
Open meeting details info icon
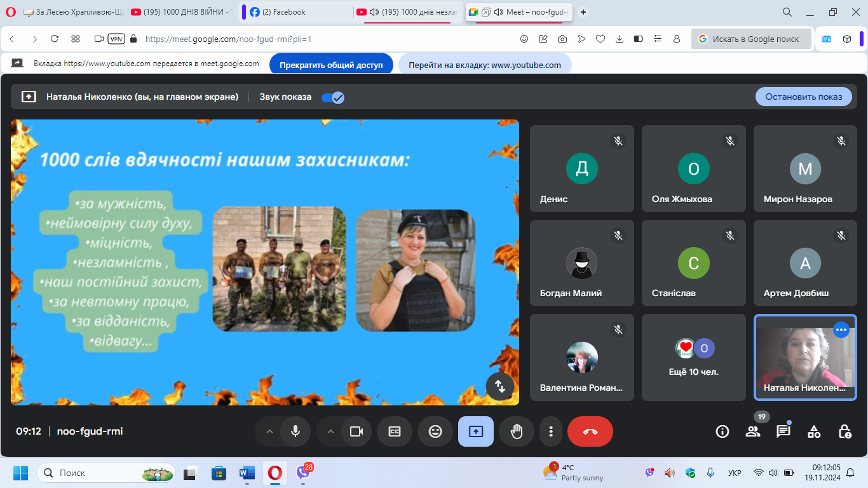(x=722, y=431)
